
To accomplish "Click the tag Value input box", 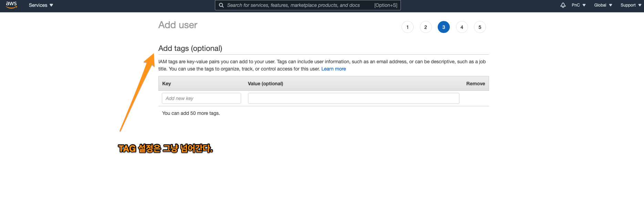I will (x=353, y=98).
